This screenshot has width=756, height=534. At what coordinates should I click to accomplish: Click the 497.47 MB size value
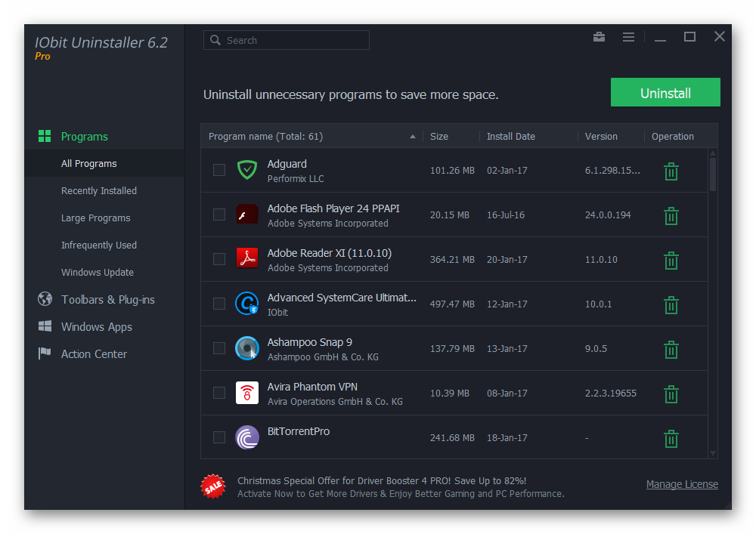tap(452, 304)
